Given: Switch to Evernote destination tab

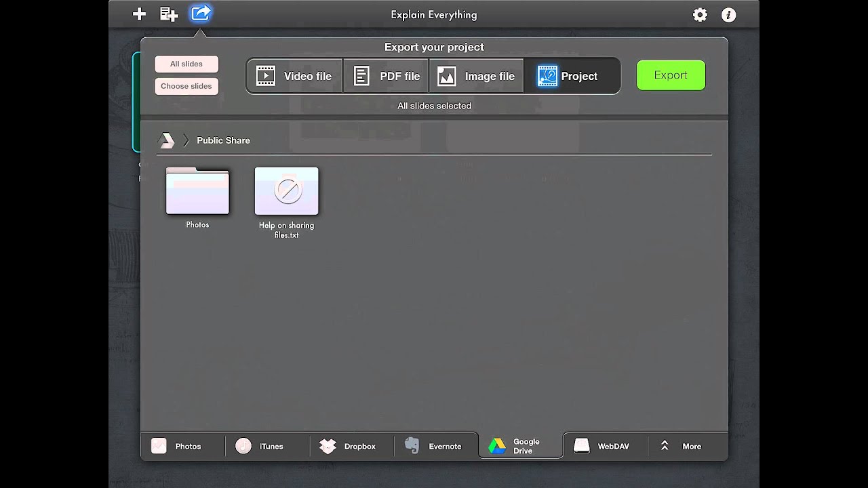Looking at the screenshot, I should tap(436, 446).
